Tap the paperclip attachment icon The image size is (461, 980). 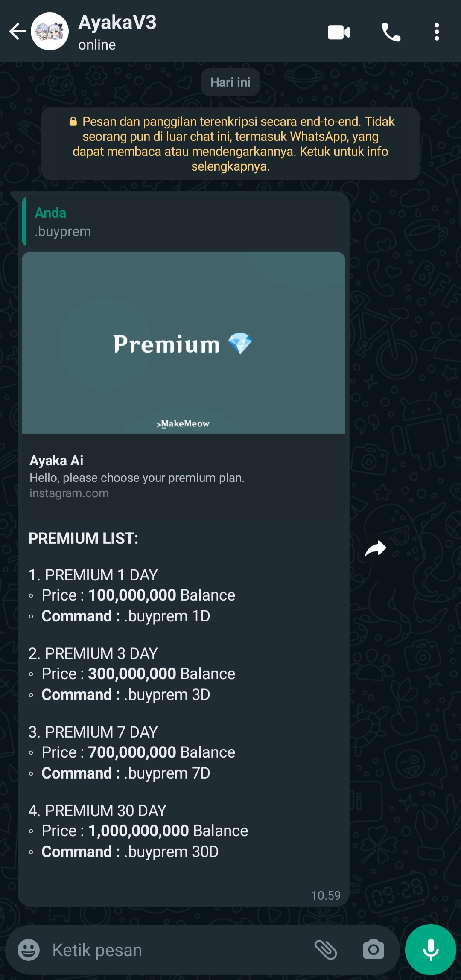tap(326, 950)
